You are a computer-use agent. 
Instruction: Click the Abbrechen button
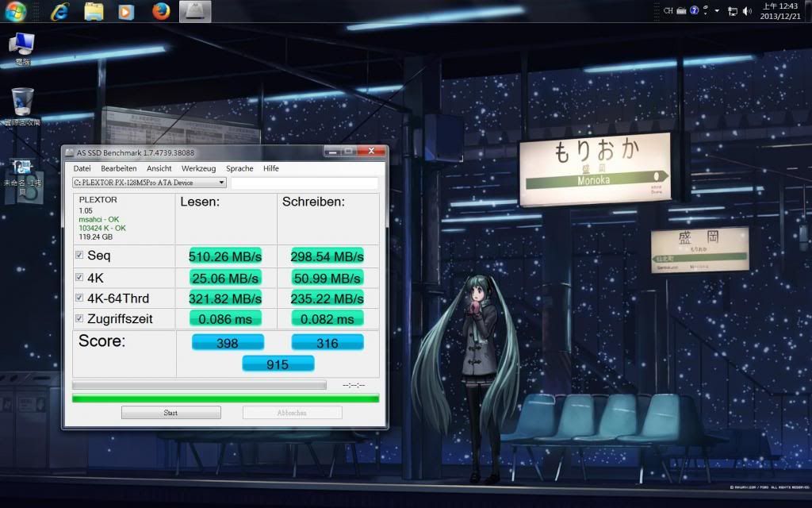click(x=292, y=413)
